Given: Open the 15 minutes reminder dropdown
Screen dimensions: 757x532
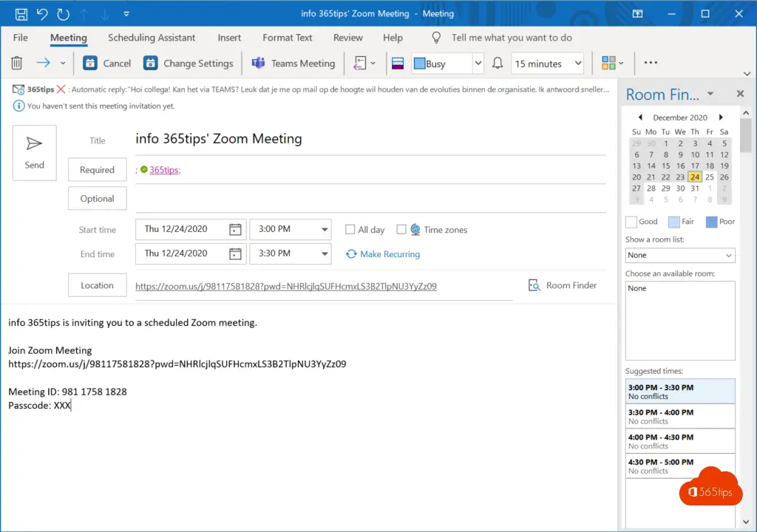Looking at the screenshot, I should pos(577,64).
